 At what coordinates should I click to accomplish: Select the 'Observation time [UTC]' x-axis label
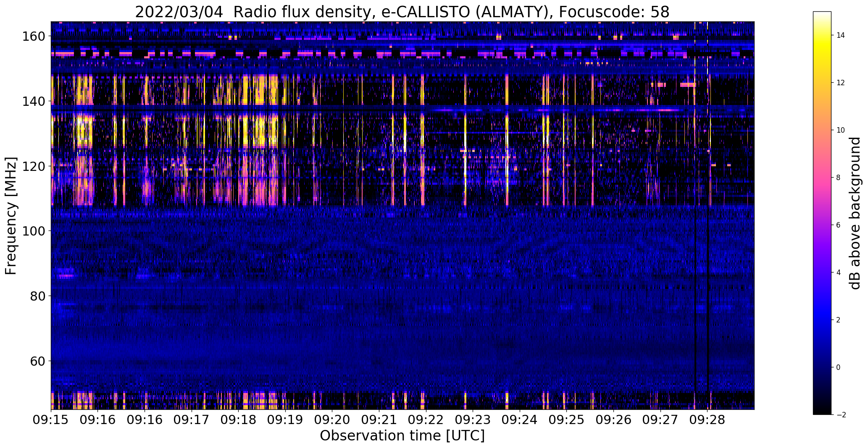pyautogui.click(x=402, y=436)
